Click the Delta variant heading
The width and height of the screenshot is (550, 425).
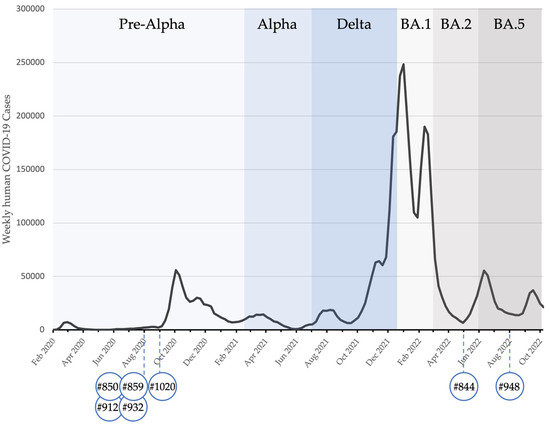pos(354,24)
